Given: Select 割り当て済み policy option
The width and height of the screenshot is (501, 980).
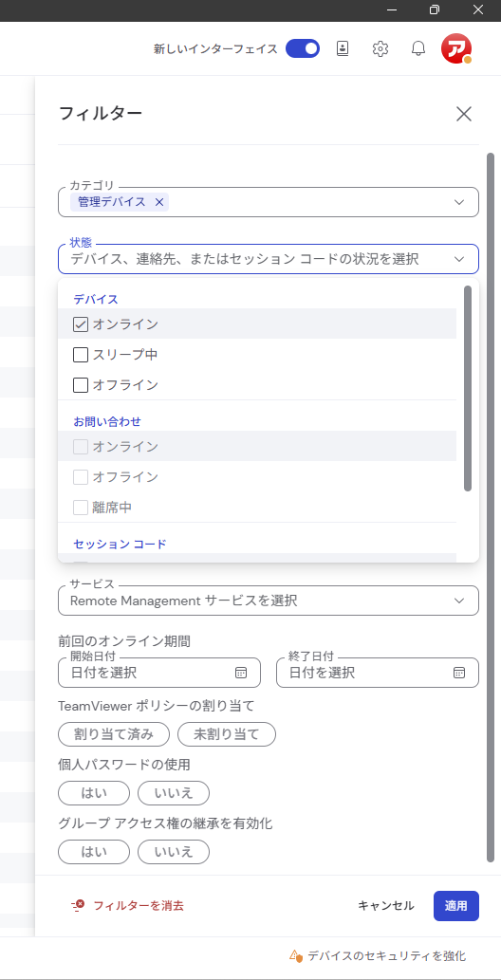Looking at the screenshot, I should pos(114,733).
